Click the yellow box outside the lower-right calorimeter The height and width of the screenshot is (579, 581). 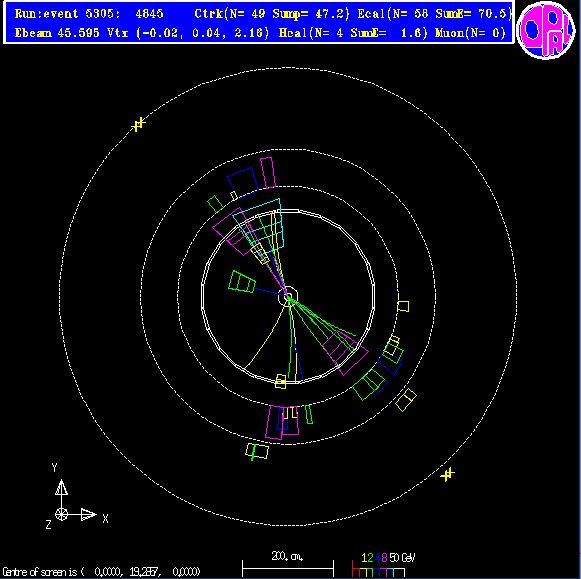click(406, 400)
